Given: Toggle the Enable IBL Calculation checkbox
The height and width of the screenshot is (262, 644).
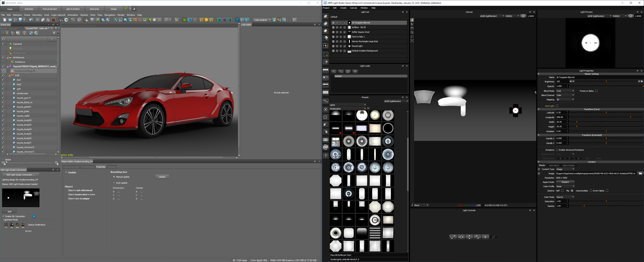Looking at the screenshot, I should click(3, 216).
